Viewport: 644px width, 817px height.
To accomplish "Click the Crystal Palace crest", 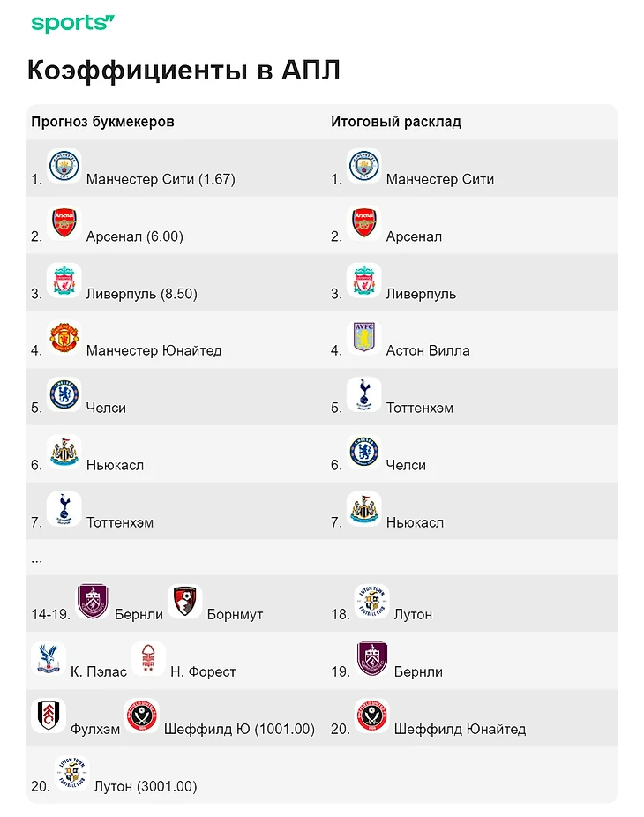I will (x=48, y=659).
